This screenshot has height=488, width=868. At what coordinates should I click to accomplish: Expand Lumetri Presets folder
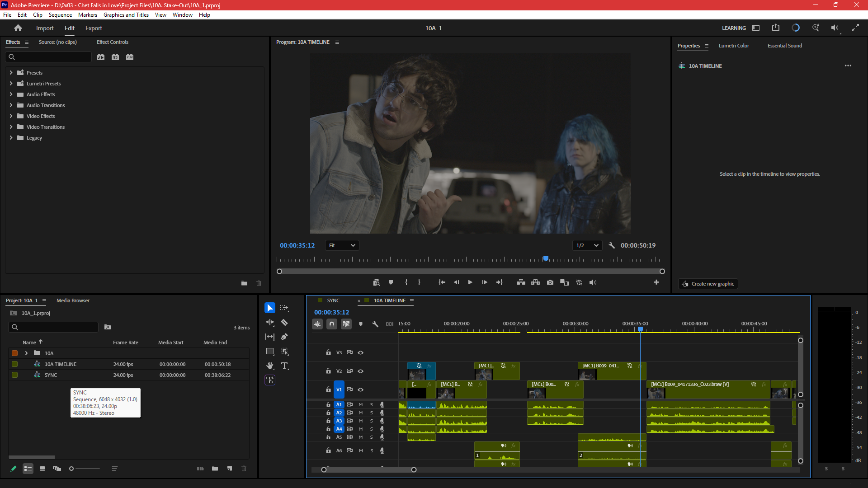[x=11, y=83]
